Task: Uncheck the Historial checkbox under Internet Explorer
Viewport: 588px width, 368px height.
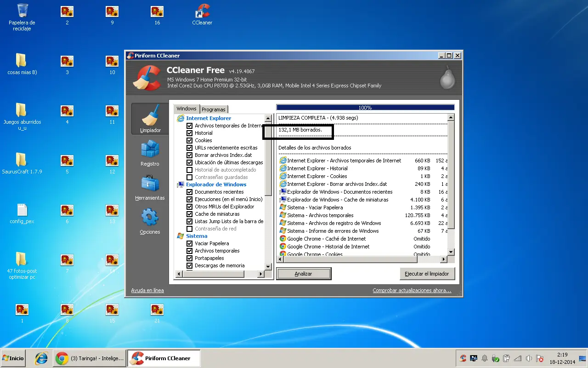Action: coord(189,133)
